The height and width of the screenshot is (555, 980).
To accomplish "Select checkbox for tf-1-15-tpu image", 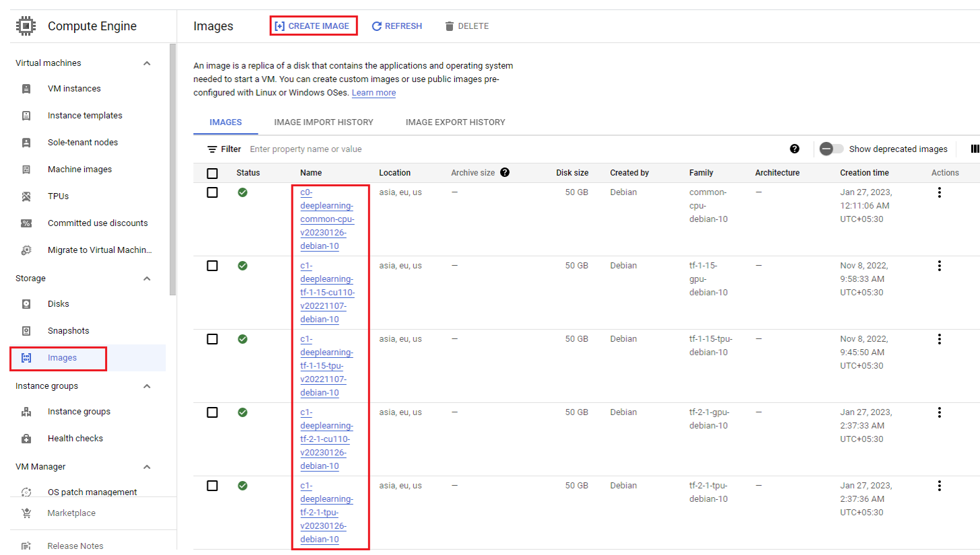I will (x=212, y=339).
